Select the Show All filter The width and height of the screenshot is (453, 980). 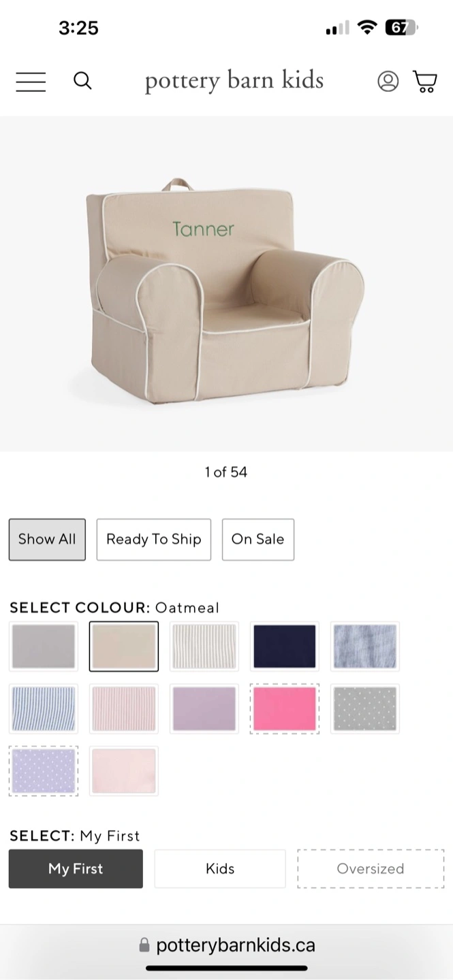tap(47, 540)
